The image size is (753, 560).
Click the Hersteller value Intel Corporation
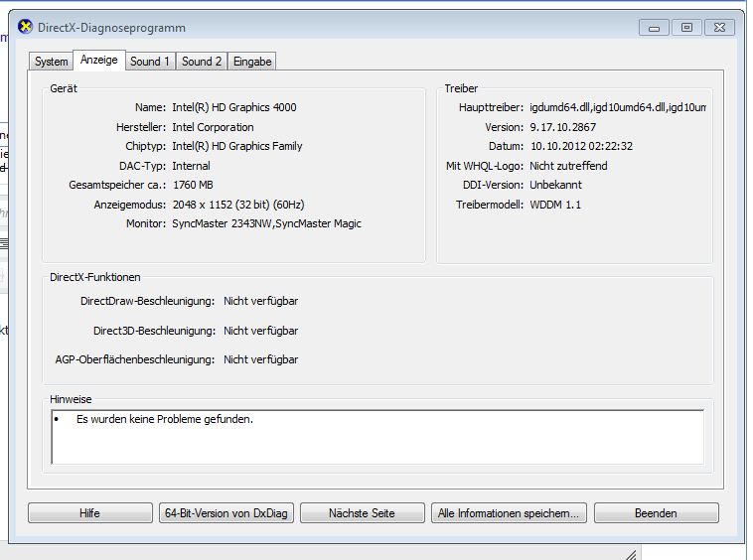point(213,127)
